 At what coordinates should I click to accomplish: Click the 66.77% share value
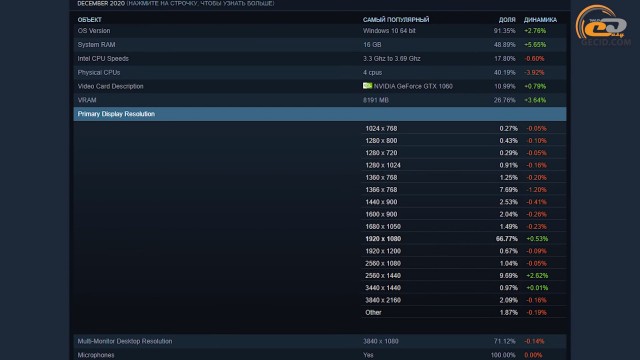pyautogui.click(x=507, y=239)
